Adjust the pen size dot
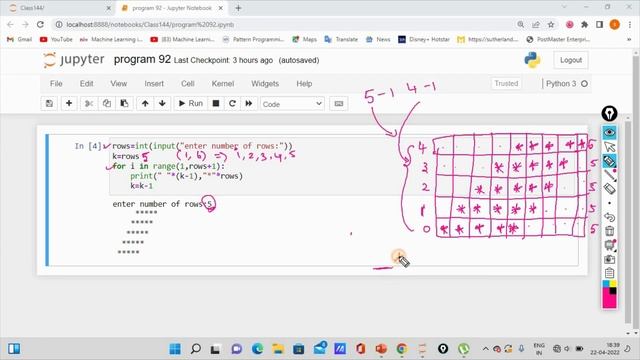 tap(609, 203)
